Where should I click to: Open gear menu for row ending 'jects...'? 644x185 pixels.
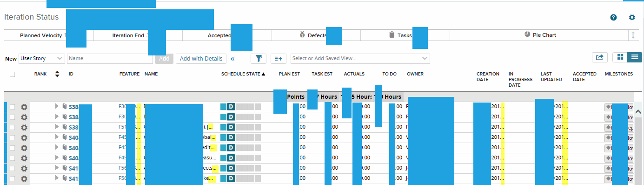click(x=24, y=169)
